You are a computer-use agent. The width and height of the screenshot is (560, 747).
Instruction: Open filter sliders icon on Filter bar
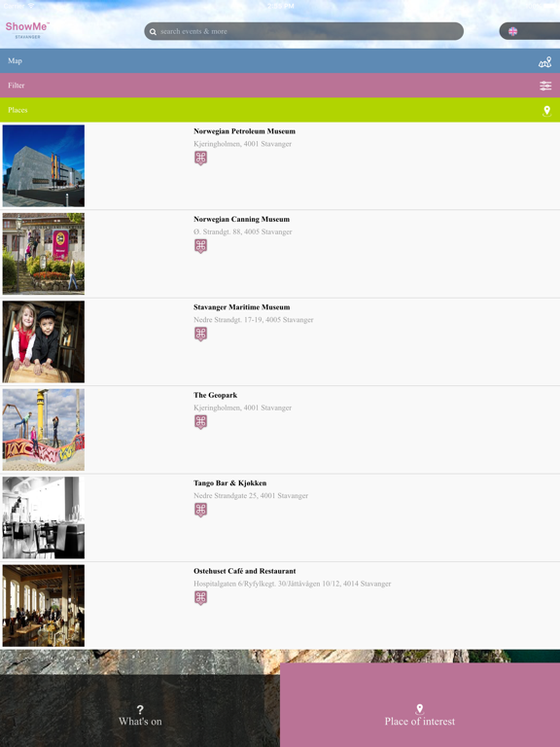click(545, 86)
